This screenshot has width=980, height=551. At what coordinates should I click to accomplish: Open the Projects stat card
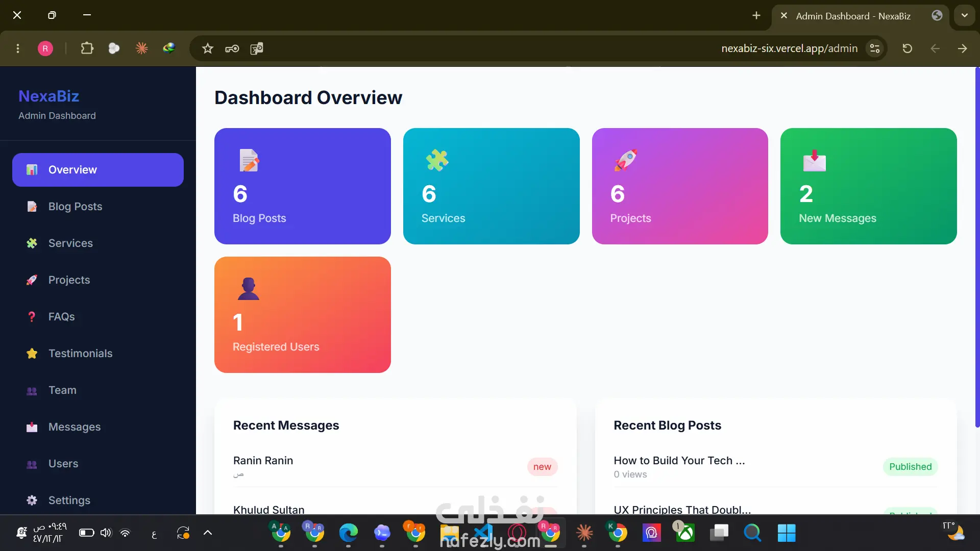tap(680, 186)
